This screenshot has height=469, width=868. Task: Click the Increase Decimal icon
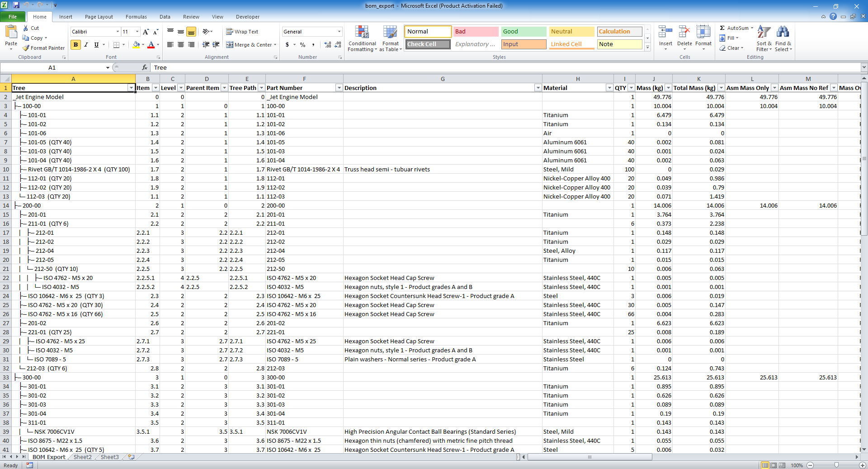pyautogui.click(x=327, y=45)
